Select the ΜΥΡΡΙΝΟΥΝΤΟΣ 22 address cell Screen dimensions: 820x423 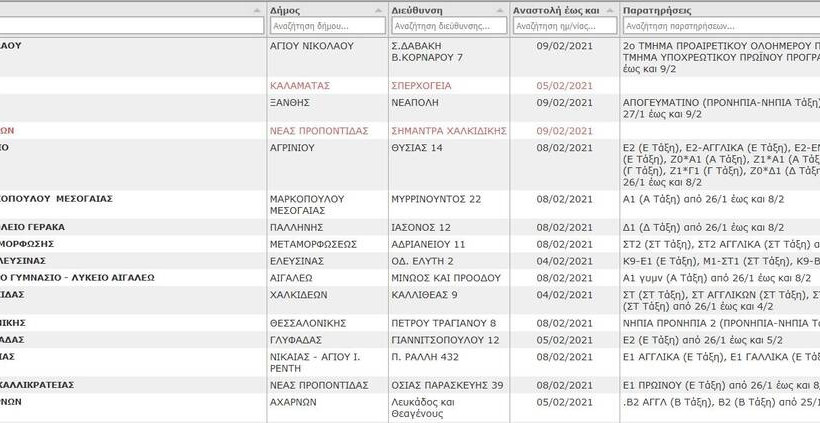click(436, 199)
